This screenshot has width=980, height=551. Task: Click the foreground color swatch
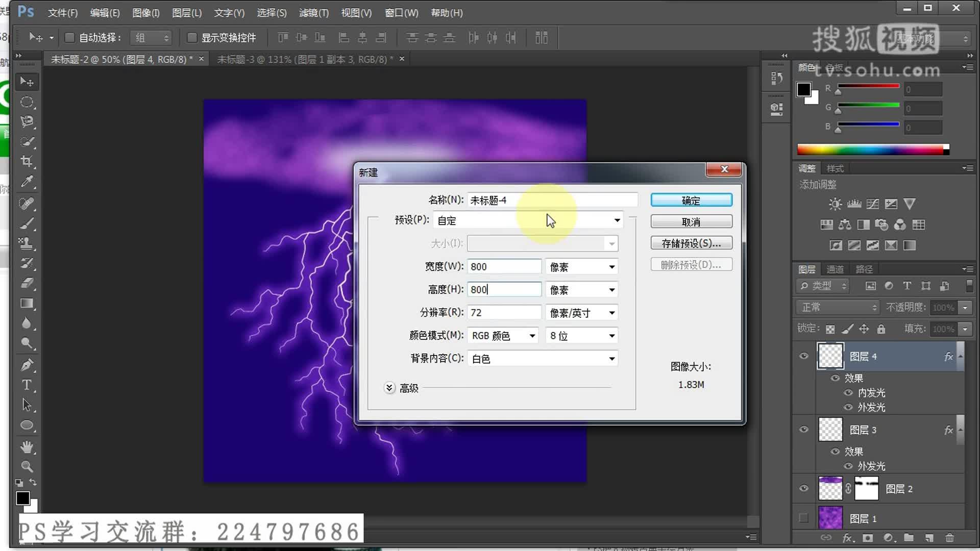coord(23,497)
